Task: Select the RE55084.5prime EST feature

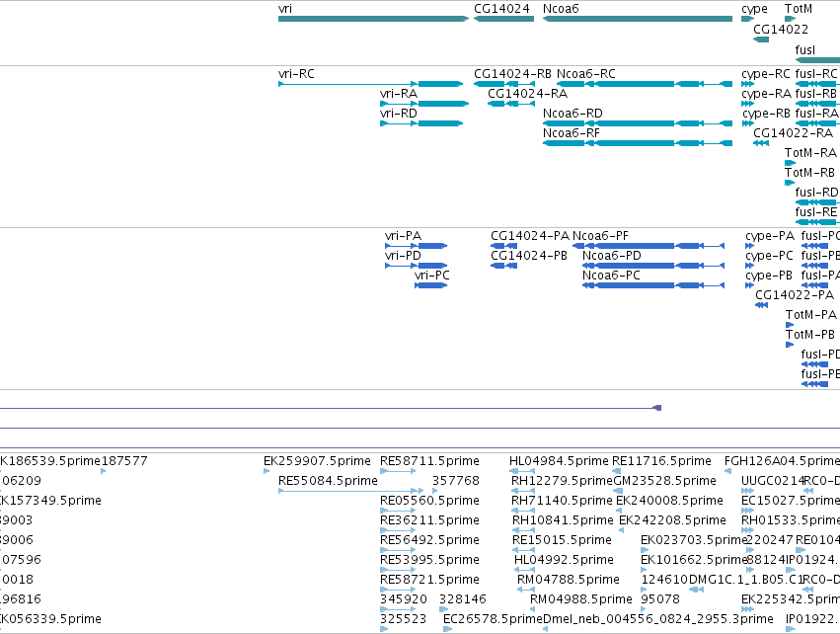Action: point(350,491)
